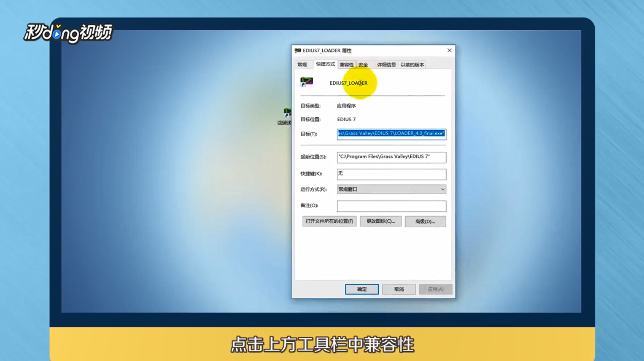Open the 常规 tab

pyautogui.click(x=302, y=65)
